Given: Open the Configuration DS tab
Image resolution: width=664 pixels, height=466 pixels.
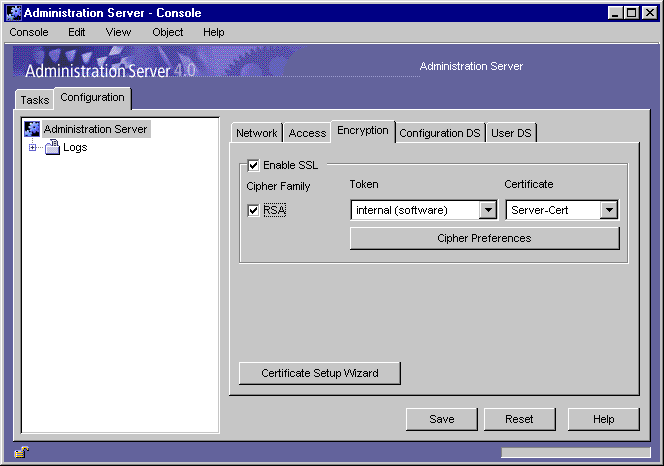Looking at the screenshot, I should (440, 133).
